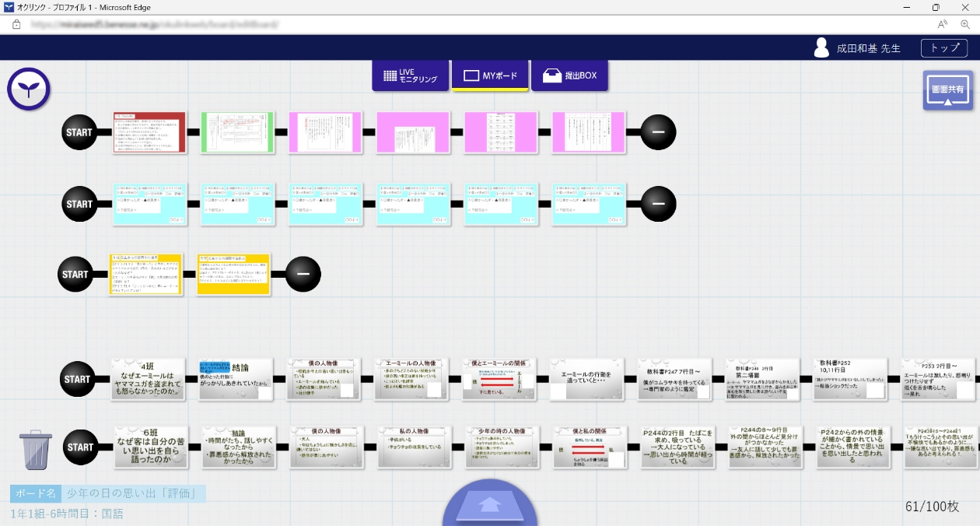Image resolution: width=980 pixels, height=526 pixels.
Task: Open the 第二場面 card
Action: click(763, 379)
